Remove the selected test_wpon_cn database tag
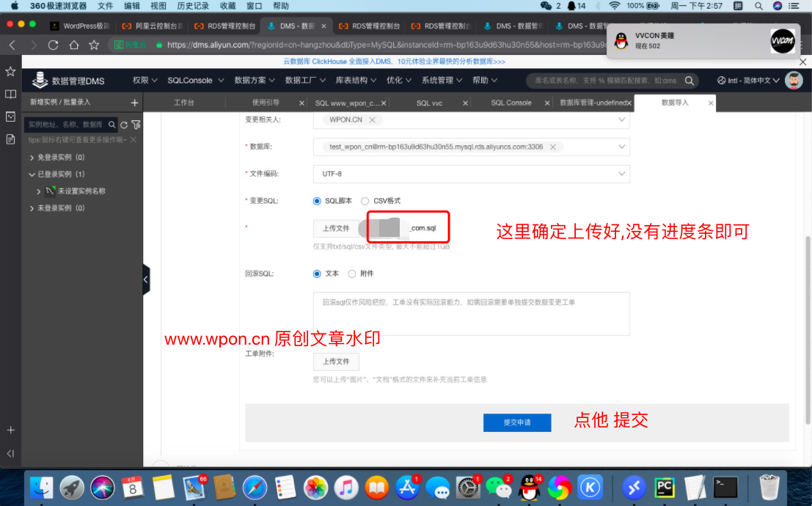This screenshot has width=812, height=506. click(552, 147)
